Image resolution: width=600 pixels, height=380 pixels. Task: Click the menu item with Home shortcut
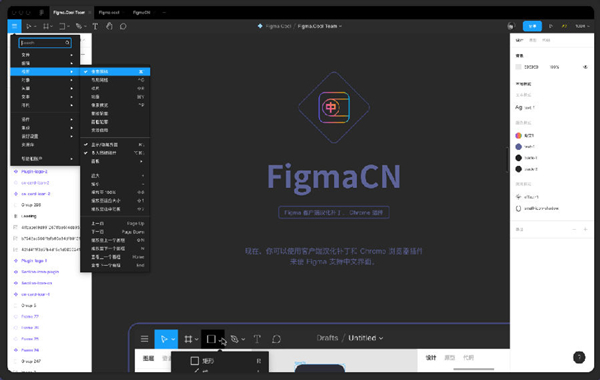115,257
